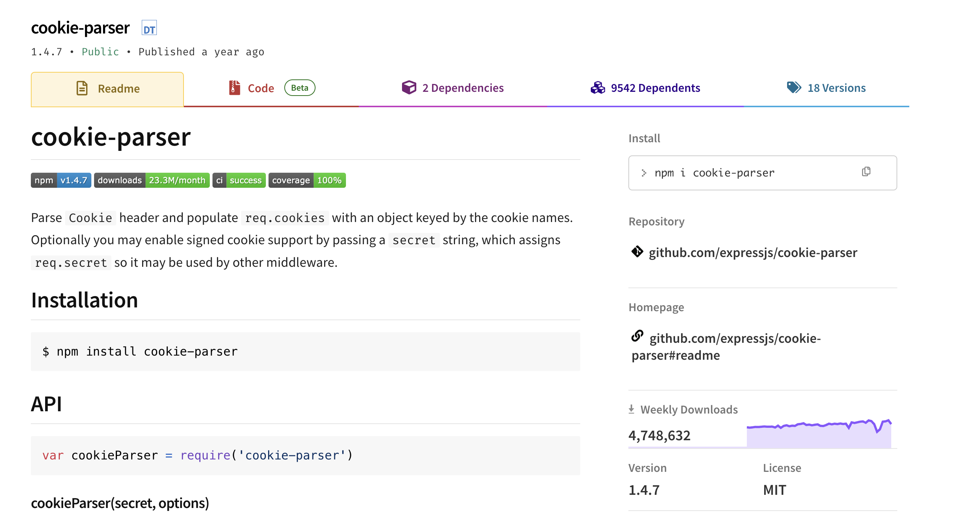This screenshot has width=980, height=514.
Task: Click the Beta label on the Code tab
Action: 299,88
